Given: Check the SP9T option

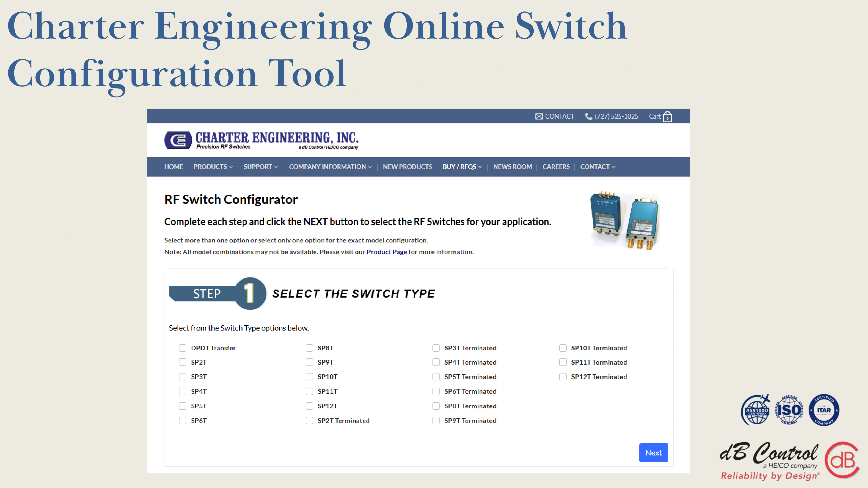Looking at the screenshot, I should pyautogui.click(x=309, y=362).
